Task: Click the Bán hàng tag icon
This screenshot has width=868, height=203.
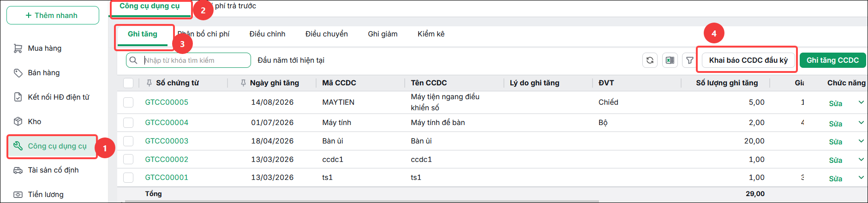Action: 18,73
